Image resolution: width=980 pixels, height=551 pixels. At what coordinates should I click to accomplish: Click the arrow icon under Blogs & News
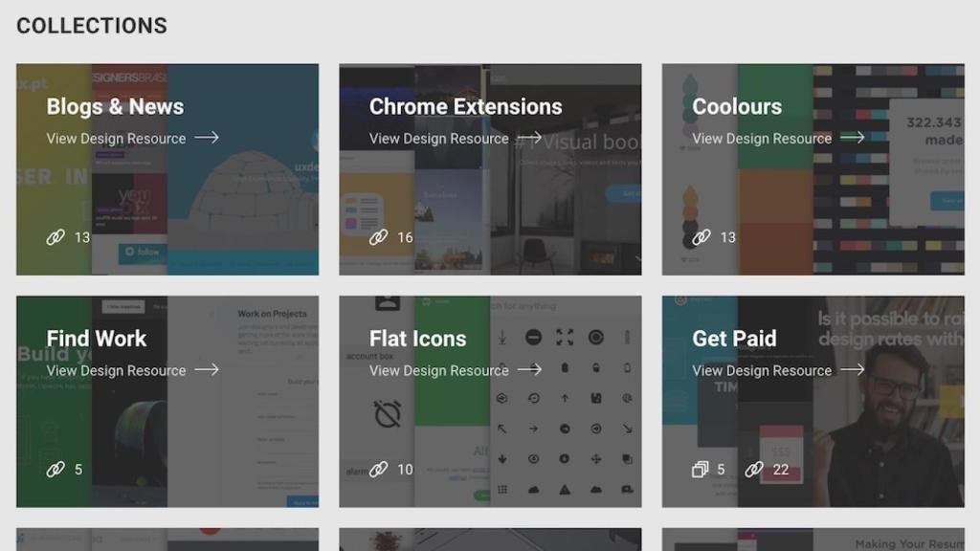point(207,138)
